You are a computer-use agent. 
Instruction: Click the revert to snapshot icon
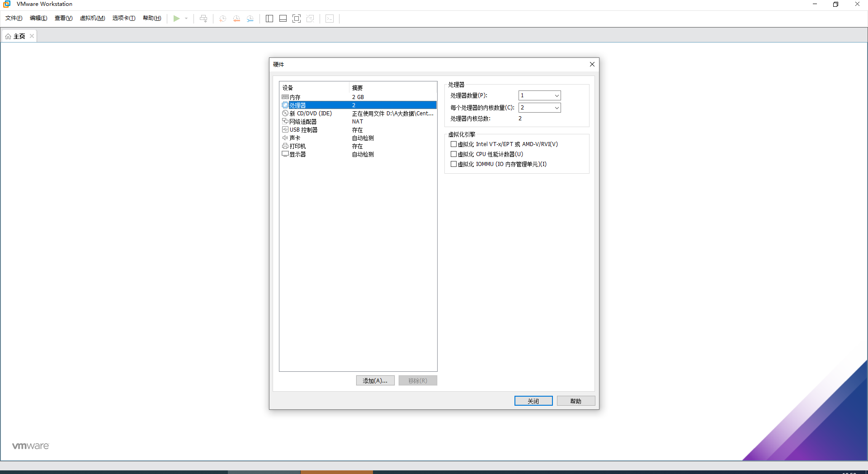(x=236, y=19)
